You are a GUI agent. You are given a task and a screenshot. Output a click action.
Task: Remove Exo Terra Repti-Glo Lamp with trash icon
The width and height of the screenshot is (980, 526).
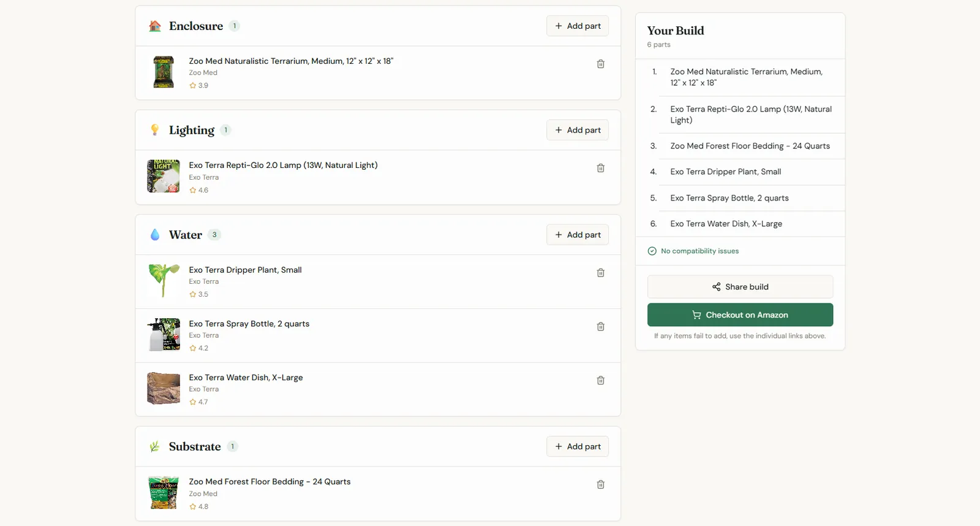(600, 168)
